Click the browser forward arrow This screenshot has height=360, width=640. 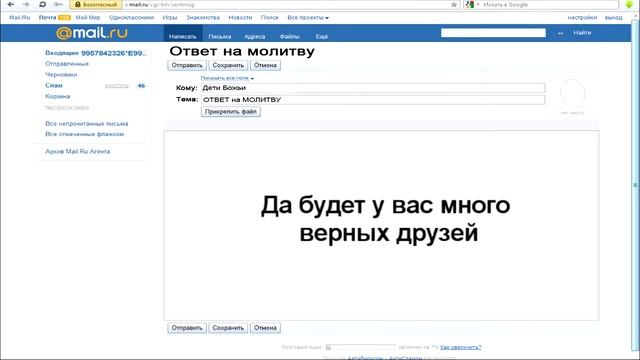(26, 4)
